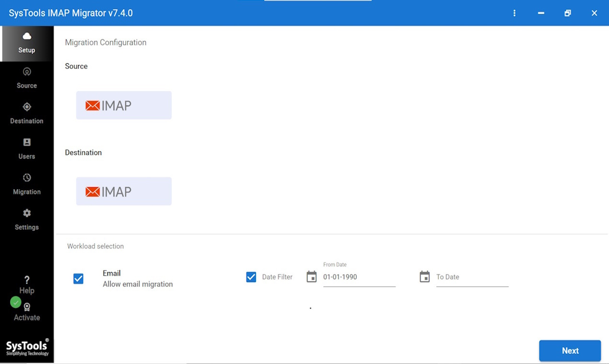The image size is (609, 364).
Task: Click the Activate badge icon
Action: (27, 307)
